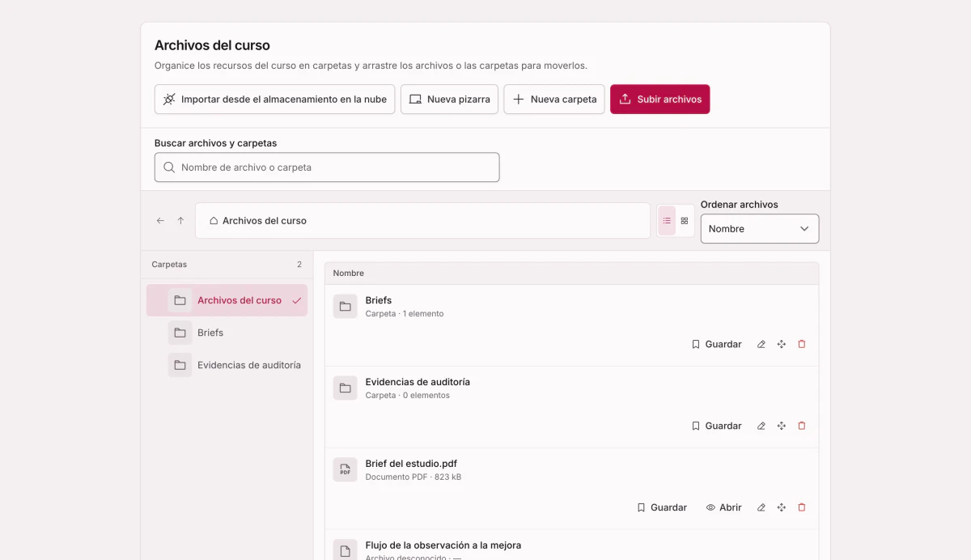This screenshot has height=560, width=971.
Task: Click Evidencias de auditoría name in the file list
Action: tap(418, 382)
